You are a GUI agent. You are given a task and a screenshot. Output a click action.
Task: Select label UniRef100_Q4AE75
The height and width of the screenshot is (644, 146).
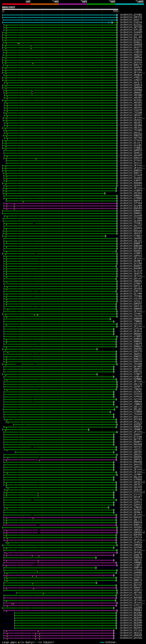[131, 555]
